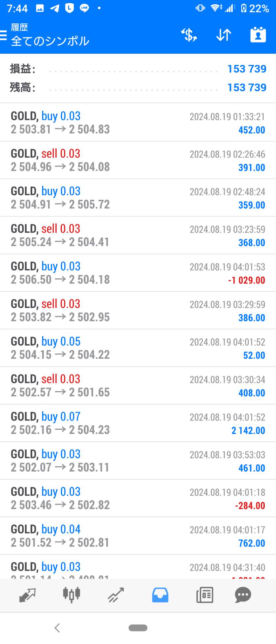
Task: Tap the GOLD buy 0.05 trade row
Action: 138,348
